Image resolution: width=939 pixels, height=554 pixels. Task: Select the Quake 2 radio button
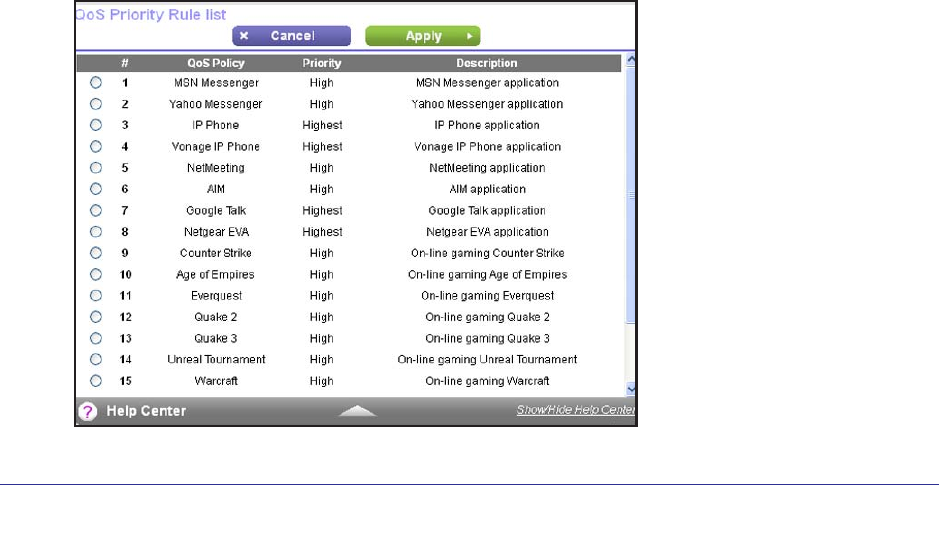[96, 317]
